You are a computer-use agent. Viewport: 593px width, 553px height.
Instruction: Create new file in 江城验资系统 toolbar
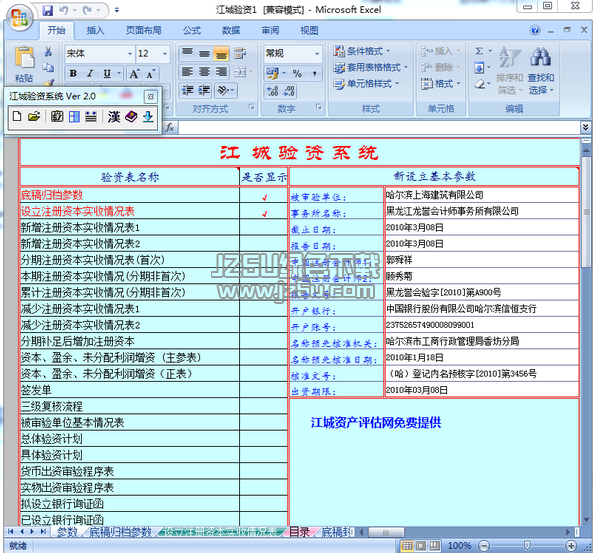tap(17, 116)
